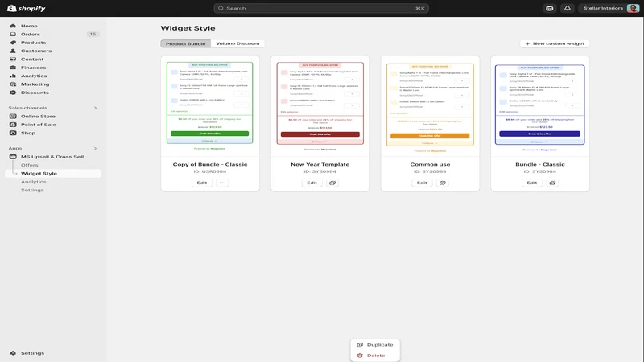The image size is (644, 362).
Task: Expand the Sales channels chevron
Action: [x=95, y=108]
